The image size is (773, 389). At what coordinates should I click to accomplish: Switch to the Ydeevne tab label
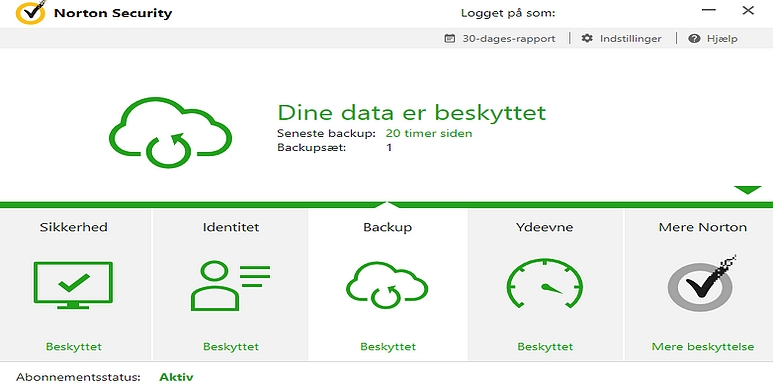(545, 227)
